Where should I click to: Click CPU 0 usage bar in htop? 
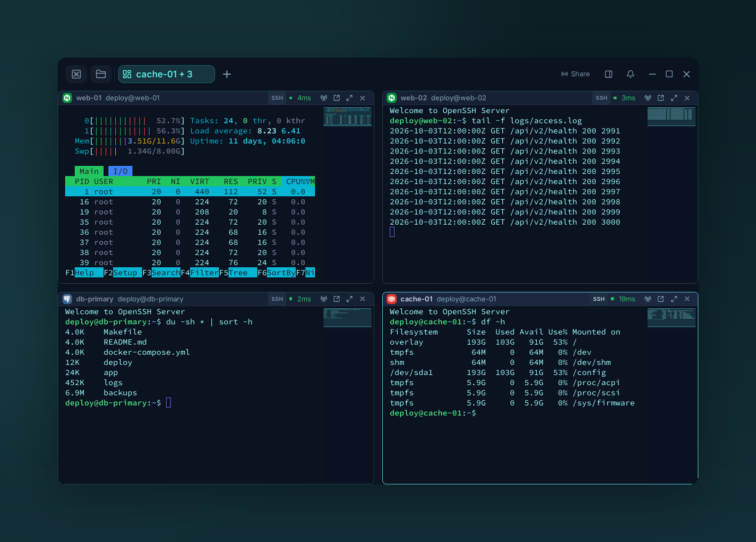pyautogui.click(x=134, y=121)
